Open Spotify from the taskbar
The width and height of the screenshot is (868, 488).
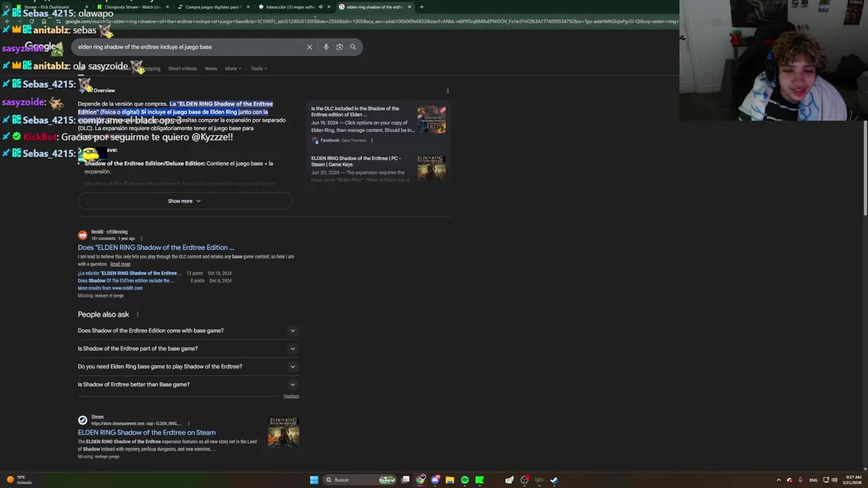[465, 480]
